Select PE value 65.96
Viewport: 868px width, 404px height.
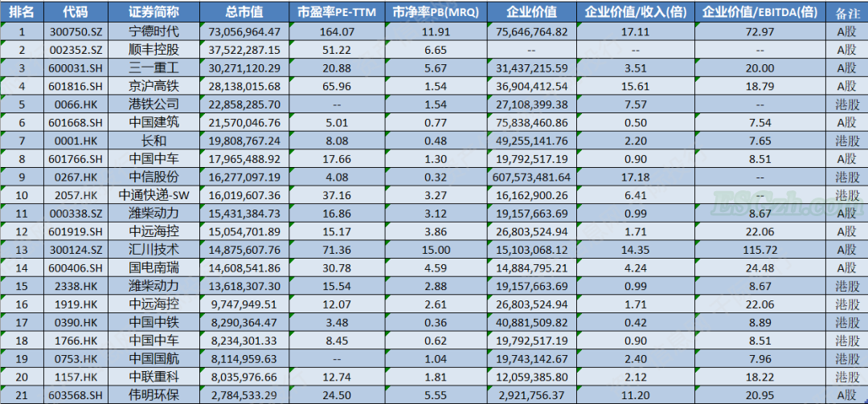point(336,86)
